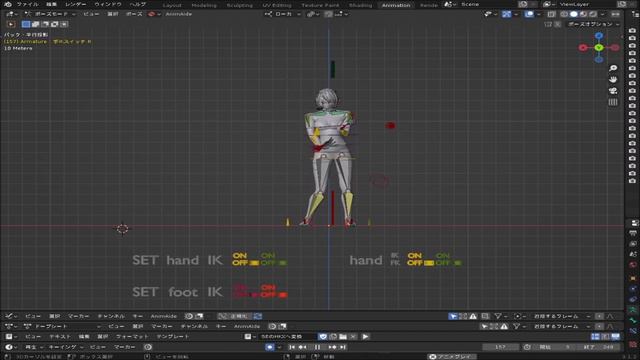Switch to the Layout workspace tab

(172, 5)
